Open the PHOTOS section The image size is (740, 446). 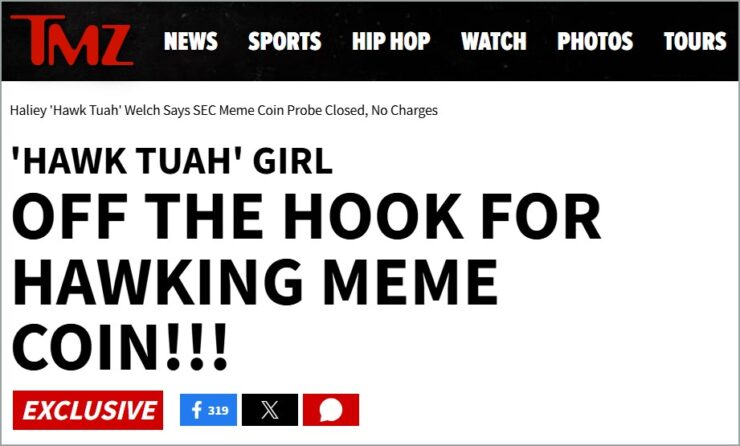click(595, 41)
